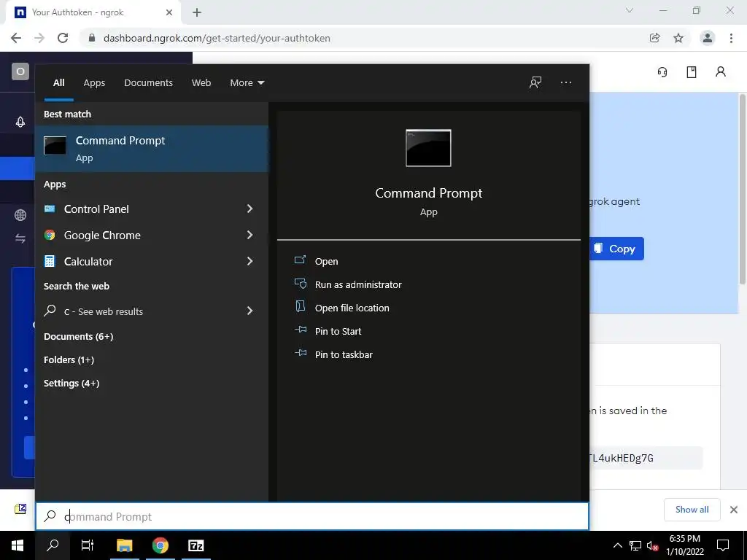
Task: Expand Documents (6+) results
Action: click(x=79, y=336)
